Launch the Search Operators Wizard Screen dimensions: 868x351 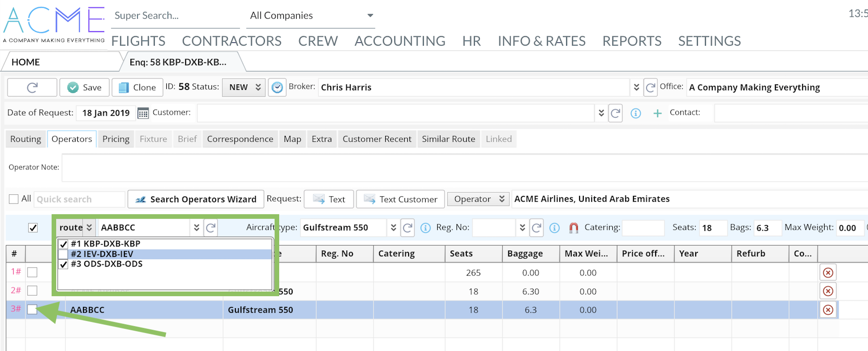pyautogui.click(x=196, y=199)
